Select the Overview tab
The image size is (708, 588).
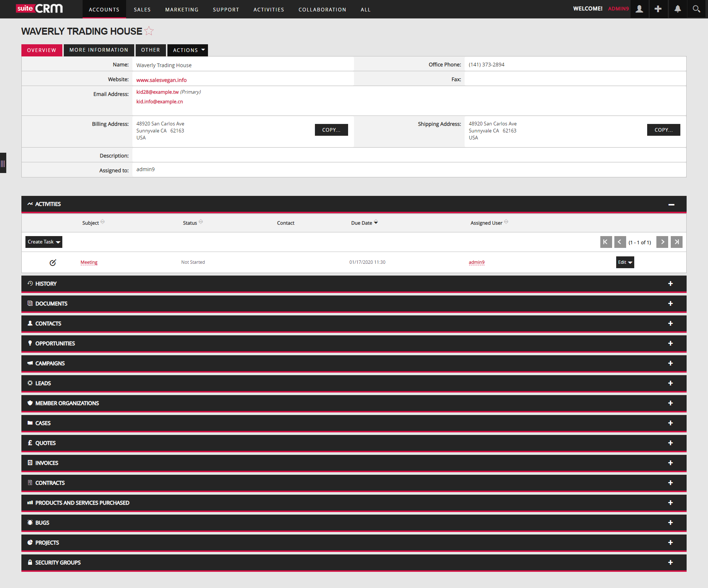(41, 50)
